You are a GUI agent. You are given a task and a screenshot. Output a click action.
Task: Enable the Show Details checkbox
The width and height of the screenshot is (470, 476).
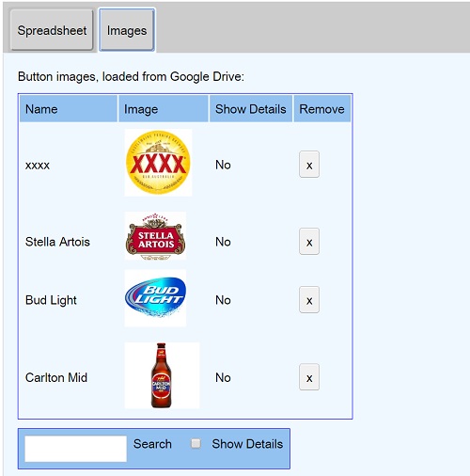tap(196, 443)
